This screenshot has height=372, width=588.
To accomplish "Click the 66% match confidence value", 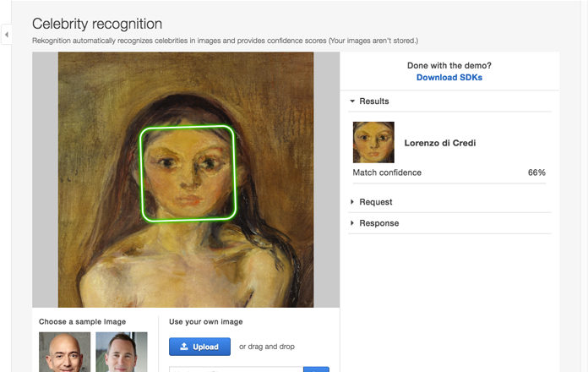I will (x=536, y=172).
